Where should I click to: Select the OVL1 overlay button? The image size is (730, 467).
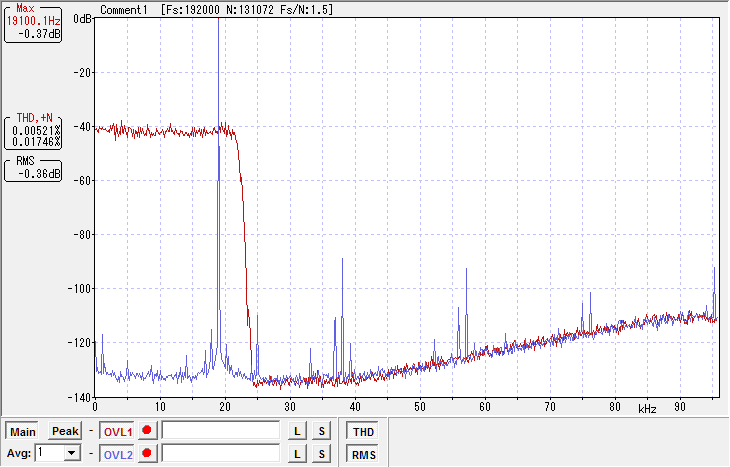[118, 432]
